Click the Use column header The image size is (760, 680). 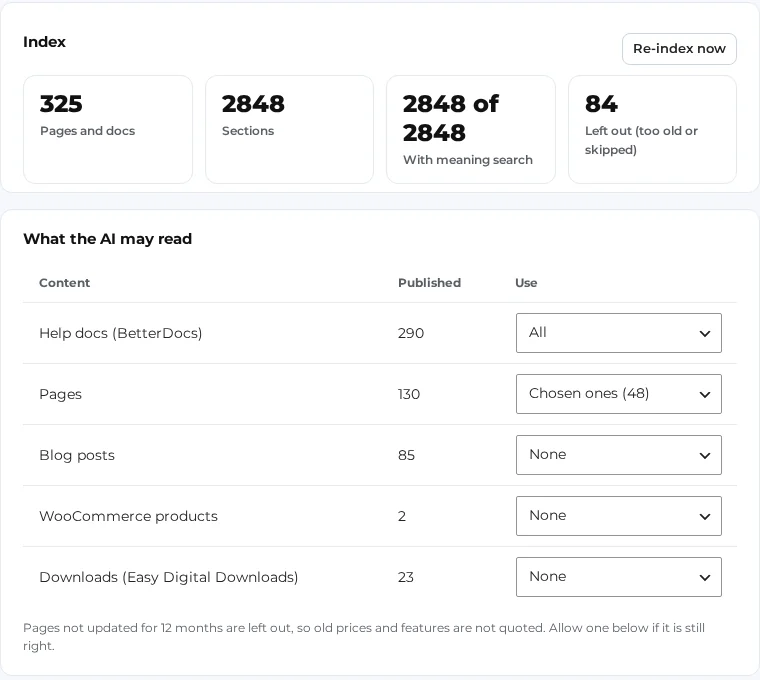(x=526, y=283)
